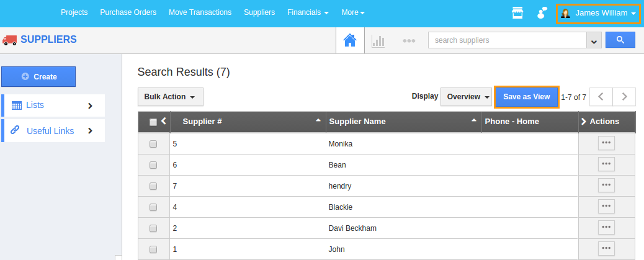The height and width of the screenshot is (260, 644).
Task: Click the Save as View button
Action: (x=526, y=97)
